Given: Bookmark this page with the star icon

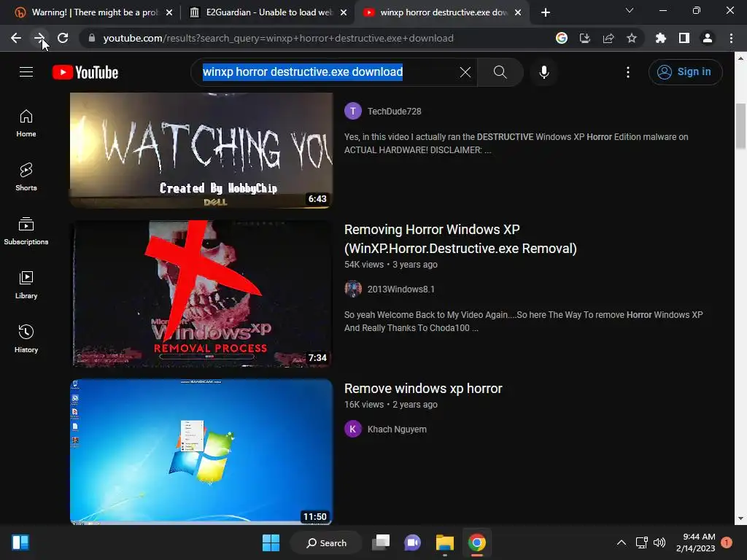Looking at the screenshot, I should pos(632,38).
